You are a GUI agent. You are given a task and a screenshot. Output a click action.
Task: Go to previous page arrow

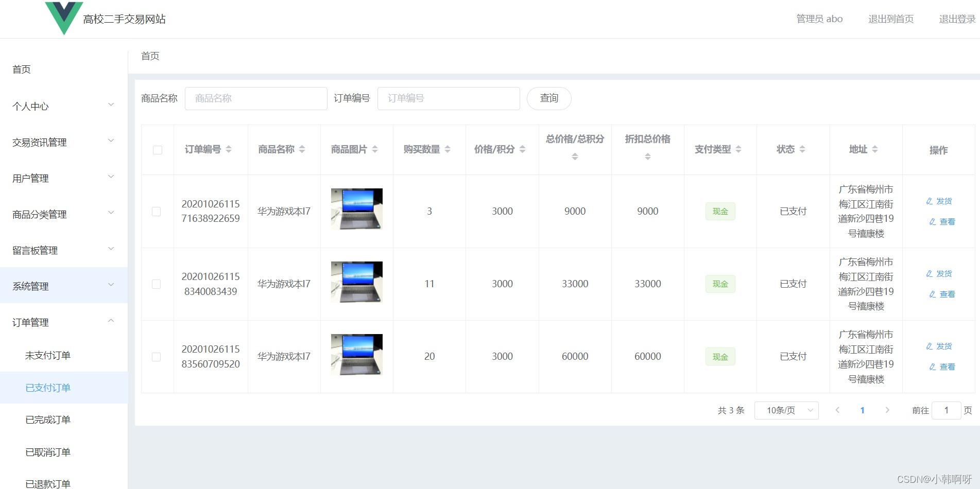[x=837, y=410]
